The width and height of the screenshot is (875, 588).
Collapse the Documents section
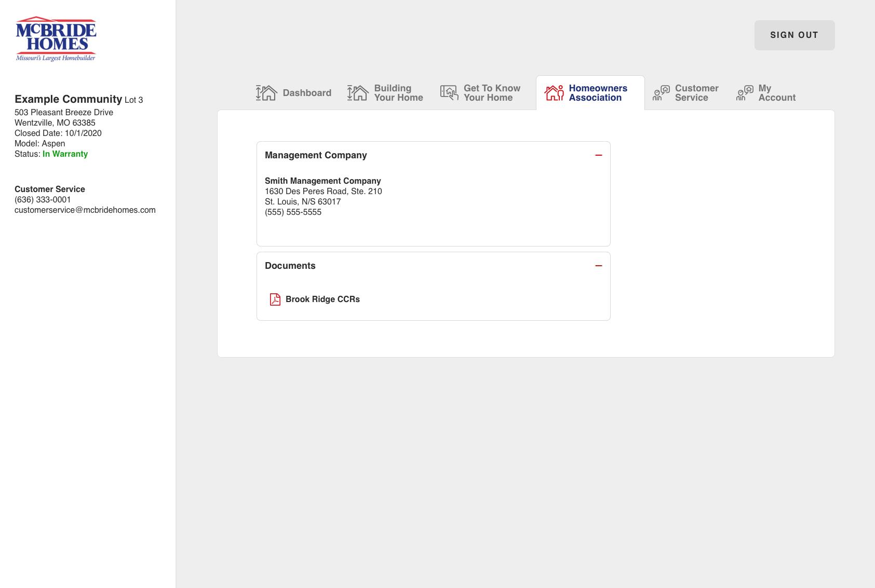tap(599, 266)
